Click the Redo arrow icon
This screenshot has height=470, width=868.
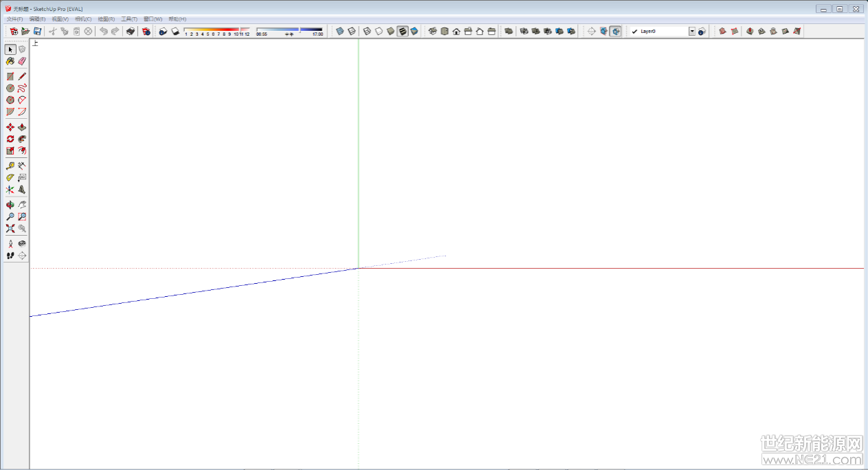[115, 31]
